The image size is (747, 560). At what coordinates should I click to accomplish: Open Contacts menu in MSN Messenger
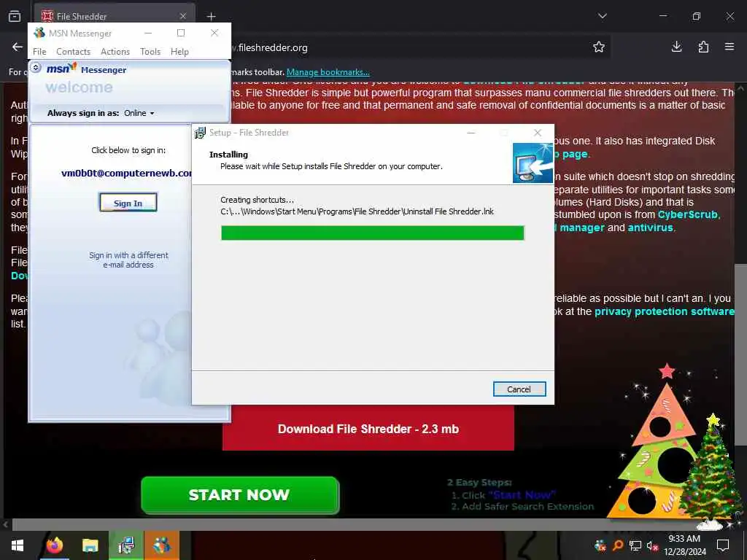[74, 52]
